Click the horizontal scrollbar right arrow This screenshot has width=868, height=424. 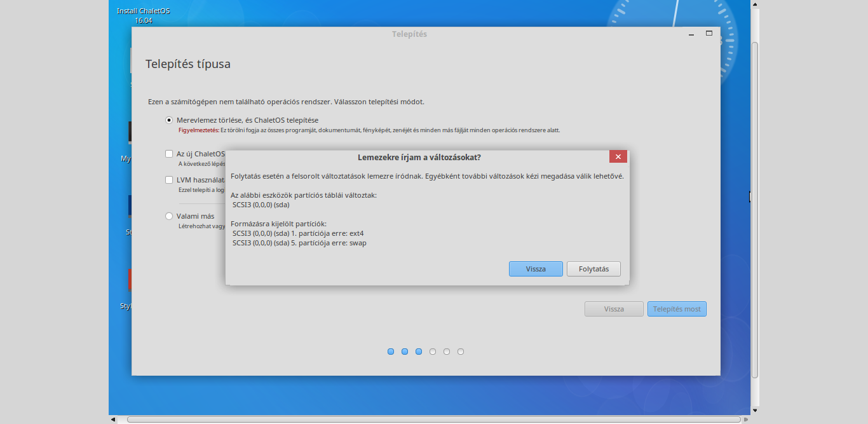coord(746,420)
